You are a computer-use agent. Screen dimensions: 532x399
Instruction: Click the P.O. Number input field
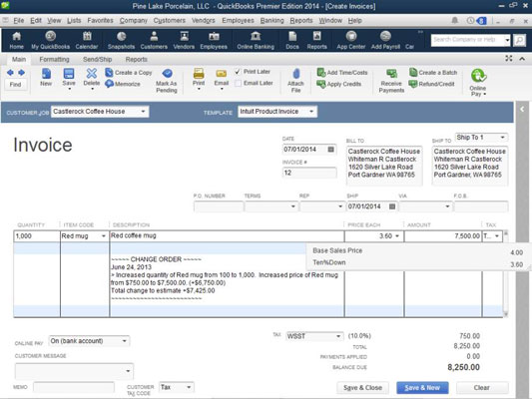pyautogui.click(x=219, y=206)
